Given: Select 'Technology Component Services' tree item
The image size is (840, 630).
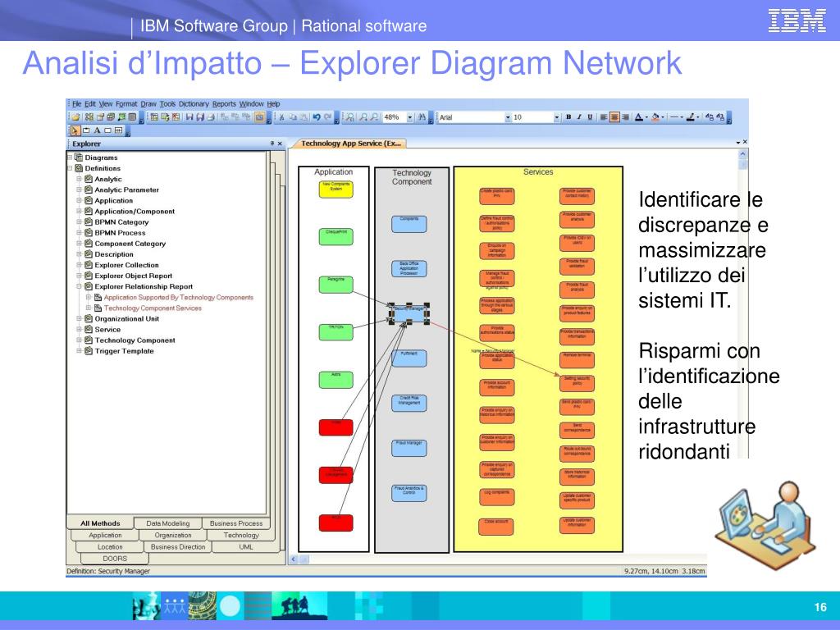Looking at the screenshot, I should coord(153,308).
